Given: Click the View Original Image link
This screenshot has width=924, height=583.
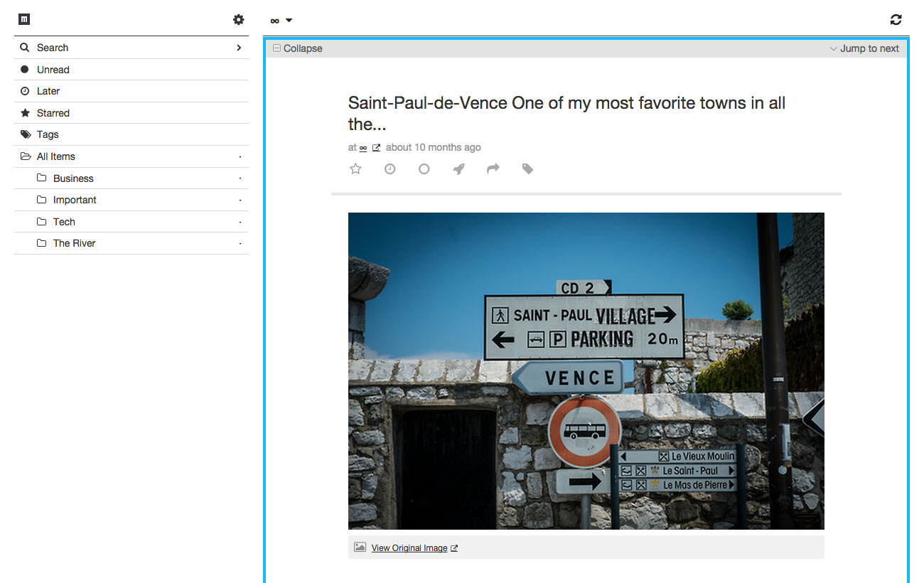Looking at the screenshot, I should [409, 548].
